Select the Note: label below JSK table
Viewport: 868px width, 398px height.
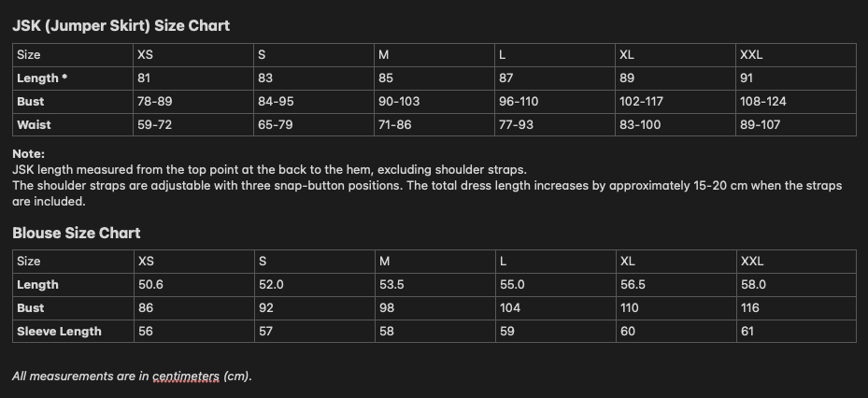coord(28,154)
